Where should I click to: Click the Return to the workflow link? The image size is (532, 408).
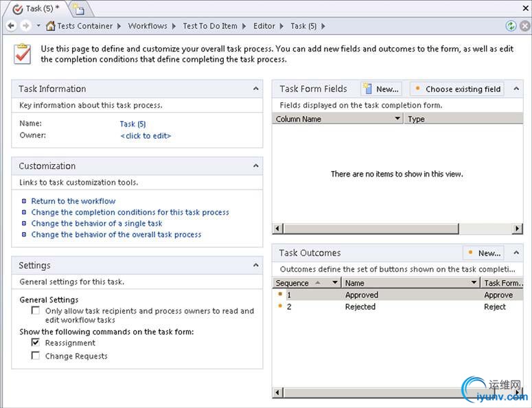click(73, 201)
